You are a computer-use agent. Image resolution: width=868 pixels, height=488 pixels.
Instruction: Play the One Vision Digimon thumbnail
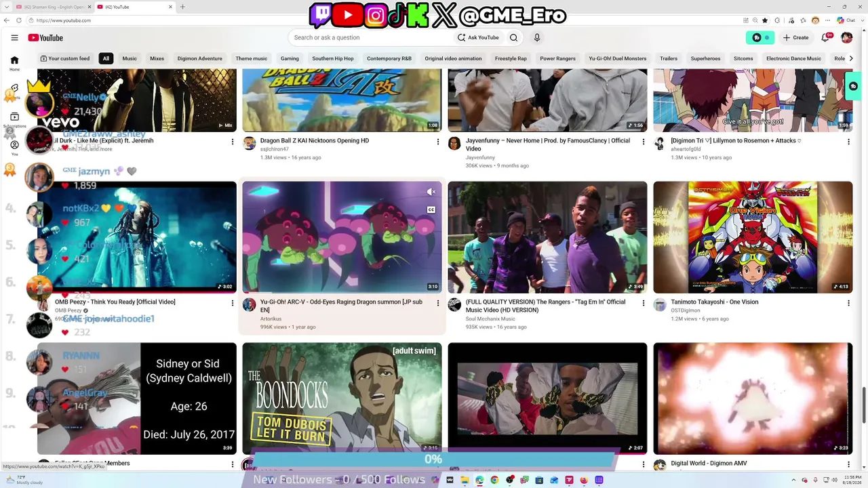coord(753,237)
